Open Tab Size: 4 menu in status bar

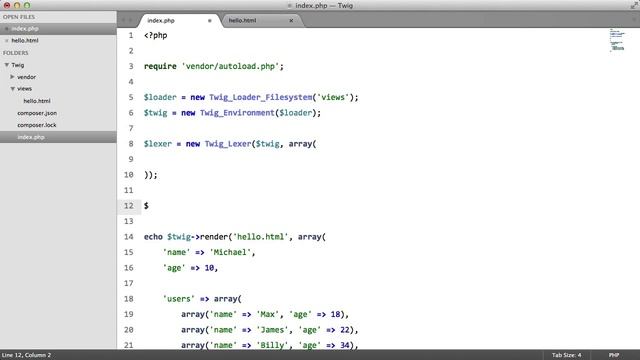(x=567, y=355)
